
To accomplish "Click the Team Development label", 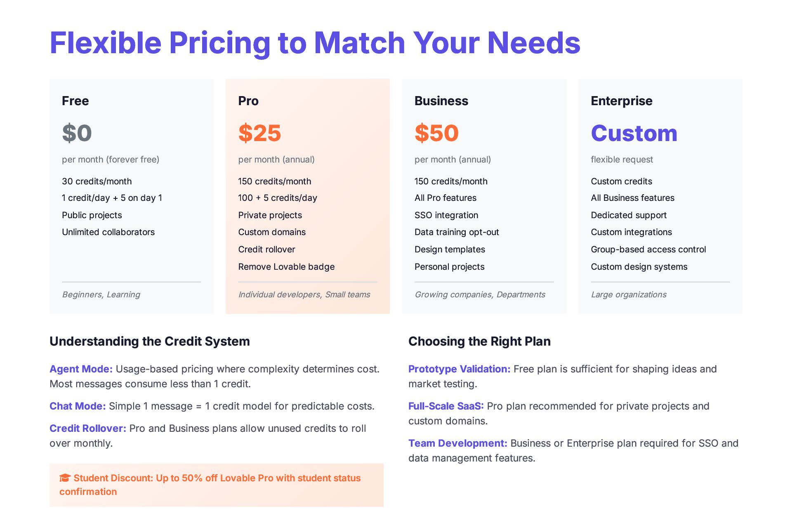I will tap(457, 443).
